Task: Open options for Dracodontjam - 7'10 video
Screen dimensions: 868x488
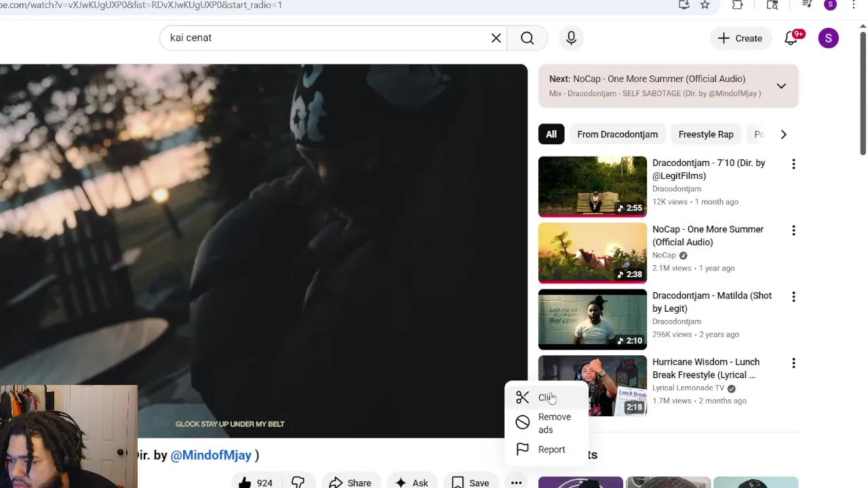Action: point(793,164)
